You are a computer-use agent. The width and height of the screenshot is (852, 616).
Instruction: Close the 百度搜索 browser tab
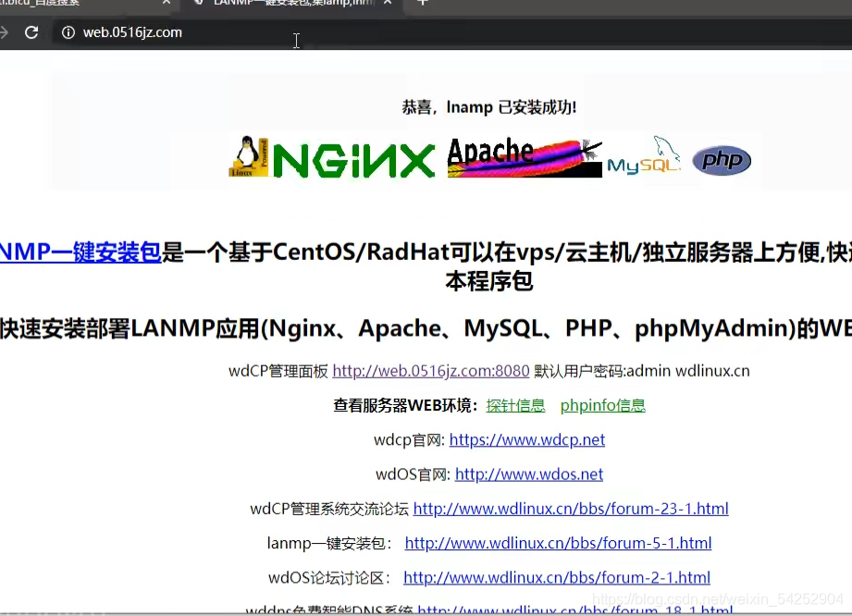pyautogui.click(x=167, y=2)
